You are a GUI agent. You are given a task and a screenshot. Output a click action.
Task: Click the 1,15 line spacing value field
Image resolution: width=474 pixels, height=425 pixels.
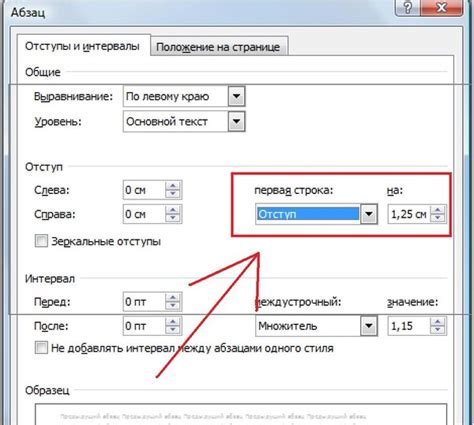(409, 326)
